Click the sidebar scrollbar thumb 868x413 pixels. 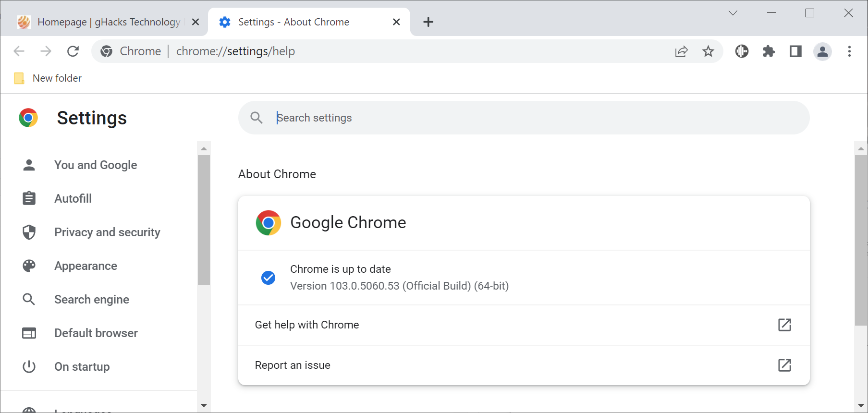click(204, 220)
